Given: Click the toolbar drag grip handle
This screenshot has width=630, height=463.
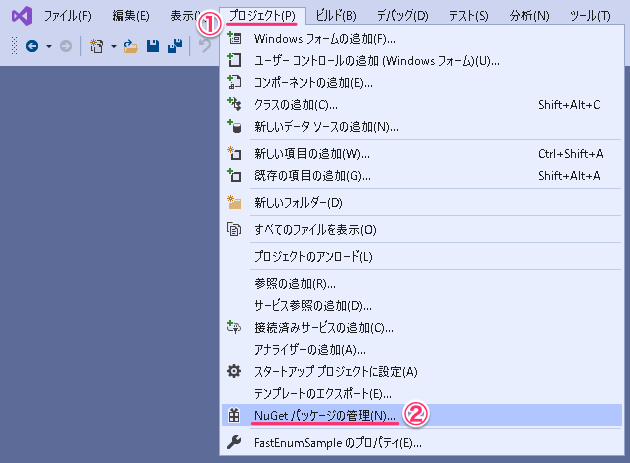Looking at the screenshot, I should pyautogui.click(x=15, y=46).
